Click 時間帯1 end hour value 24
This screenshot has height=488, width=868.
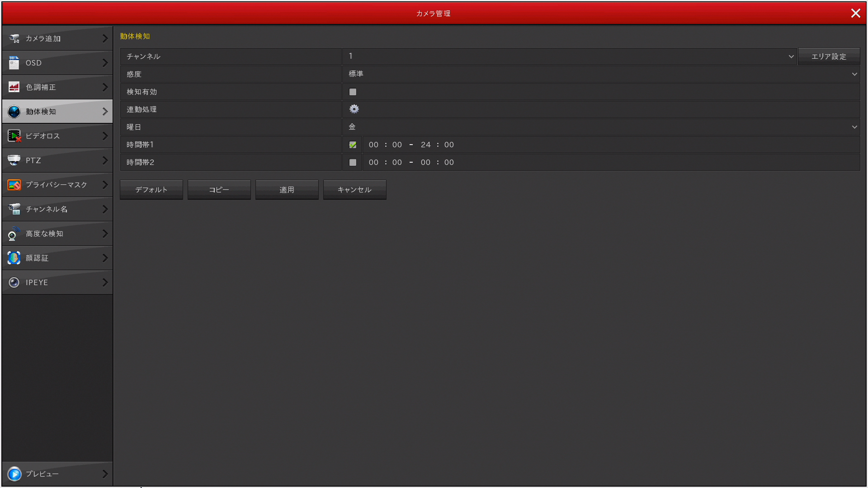click(426, 145)
